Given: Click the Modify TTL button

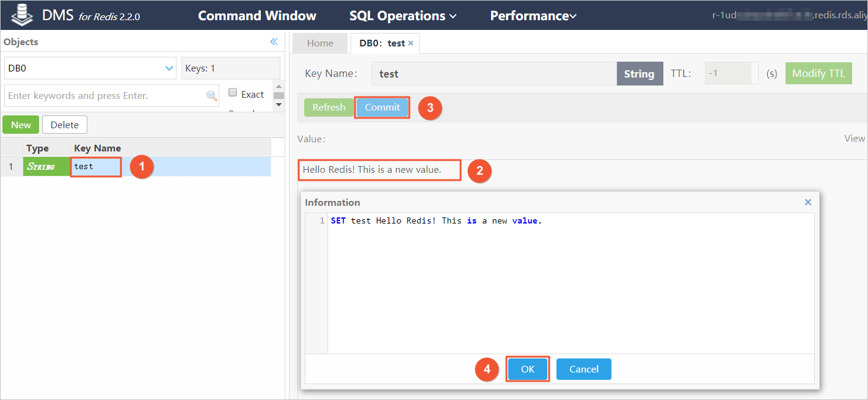Looking at the screenshot, I should (x=819, y=73).
